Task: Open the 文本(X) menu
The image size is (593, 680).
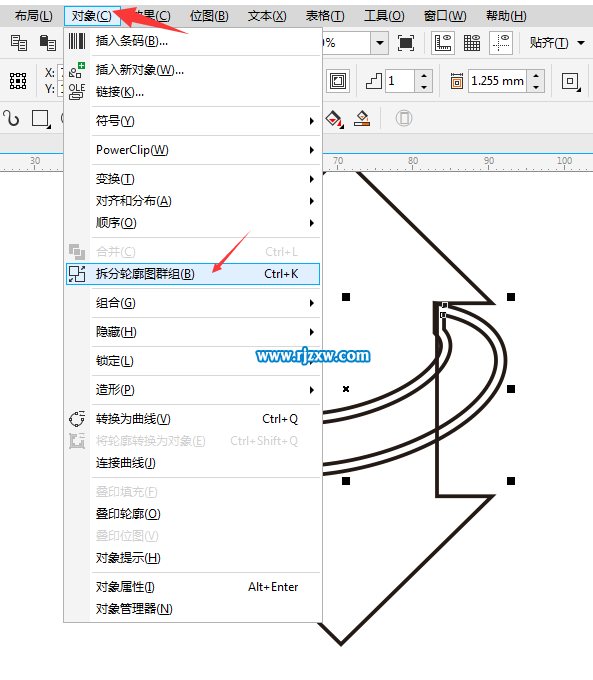Action: click(267, 16)
